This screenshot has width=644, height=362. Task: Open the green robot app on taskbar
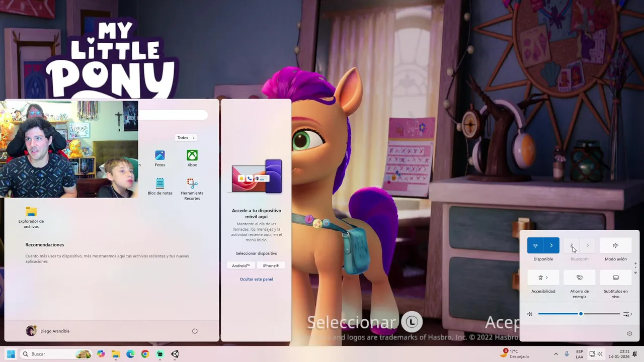click(x=160, y=354)
